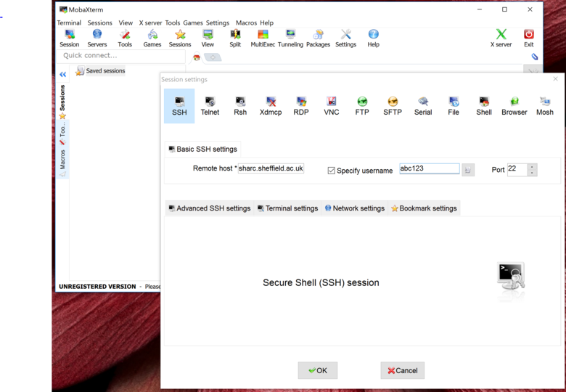This screenshot has width=566, height=392.
Task: Open the Tools vertical sidebar tab
Action: point(62,133)
